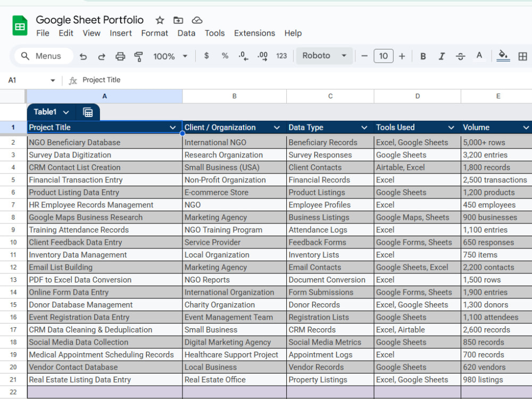
Task: Select column A header
Action: point(104,96)
